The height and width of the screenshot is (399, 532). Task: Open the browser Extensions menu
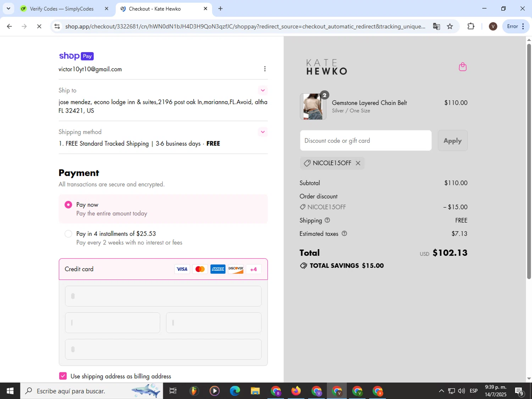coord(471,26)
